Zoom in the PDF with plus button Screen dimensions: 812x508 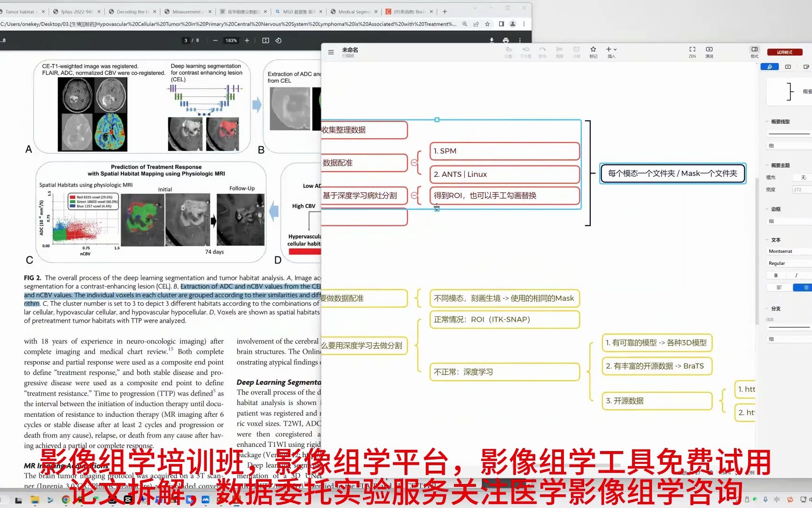pyautogui.click(x=247, y=40)
